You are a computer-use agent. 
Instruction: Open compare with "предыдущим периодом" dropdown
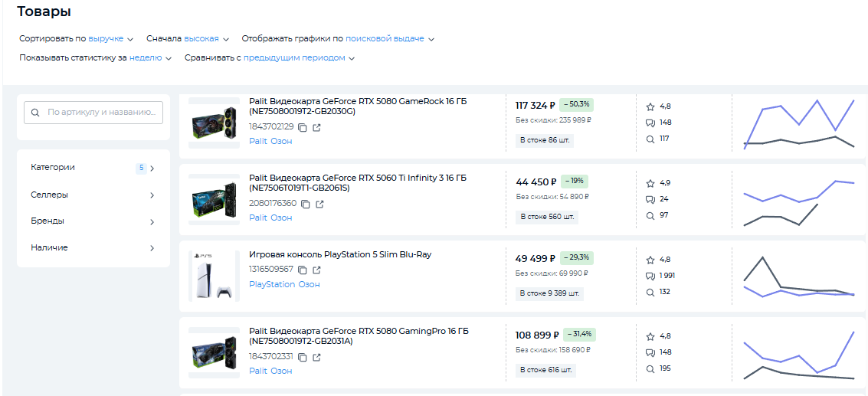[299, 57]
